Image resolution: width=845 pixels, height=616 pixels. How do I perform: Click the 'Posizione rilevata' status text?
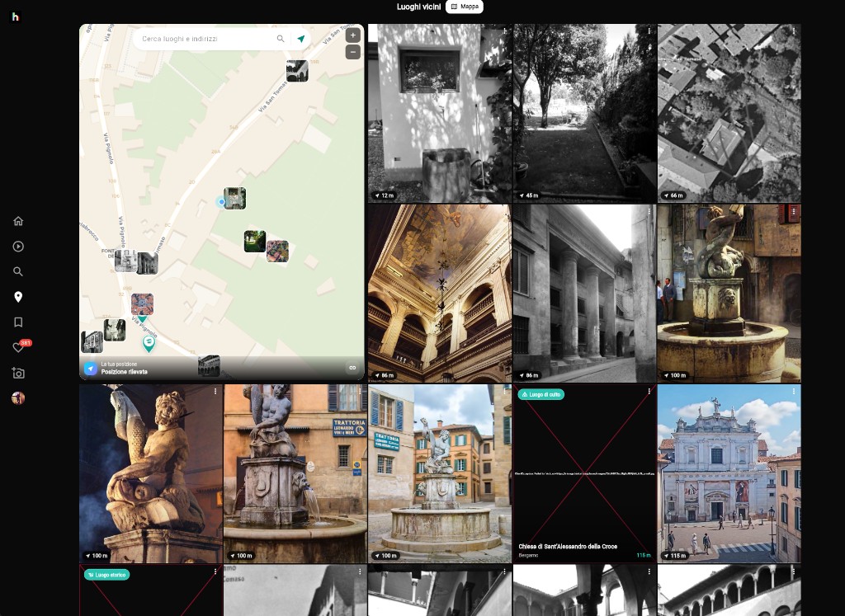pos(124,372)
